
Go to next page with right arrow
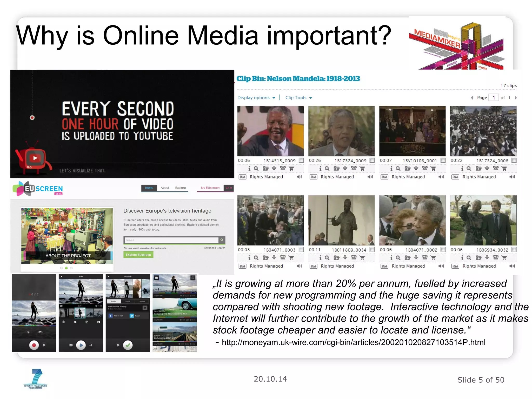(516, 98)
